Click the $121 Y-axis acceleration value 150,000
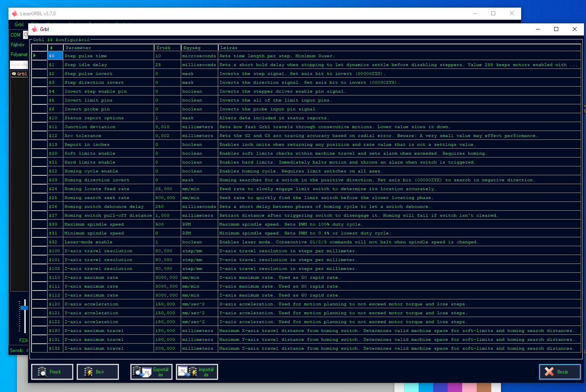The height and width of the screenshot is (392, 586). [167, 313]
